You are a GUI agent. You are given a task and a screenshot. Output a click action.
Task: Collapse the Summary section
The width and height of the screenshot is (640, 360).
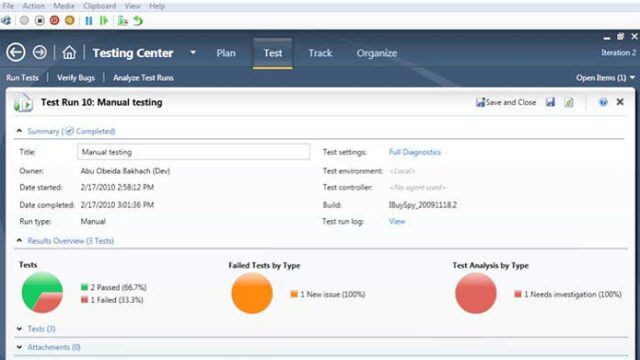[19, 131]
